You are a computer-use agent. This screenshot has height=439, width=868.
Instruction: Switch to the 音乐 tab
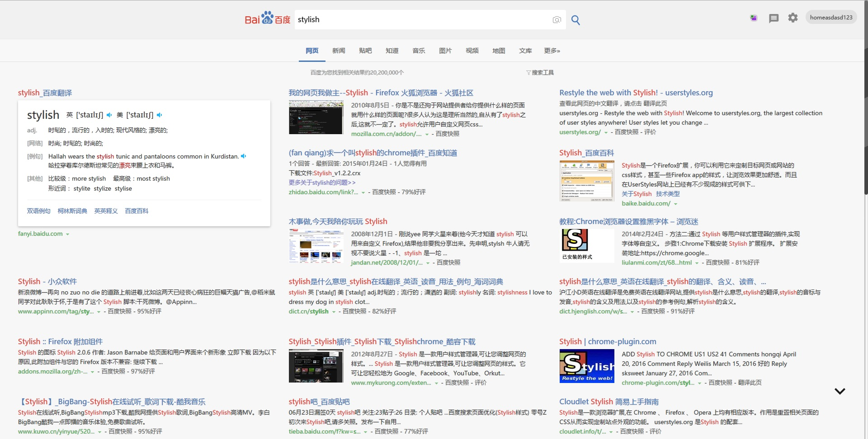click(419, 51)
